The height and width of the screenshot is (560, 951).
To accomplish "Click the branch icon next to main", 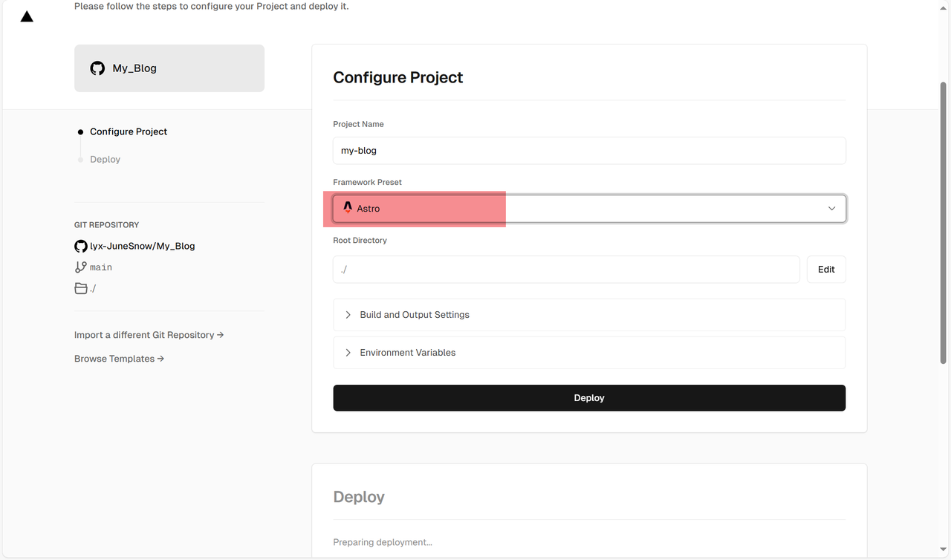I will 81,267.
